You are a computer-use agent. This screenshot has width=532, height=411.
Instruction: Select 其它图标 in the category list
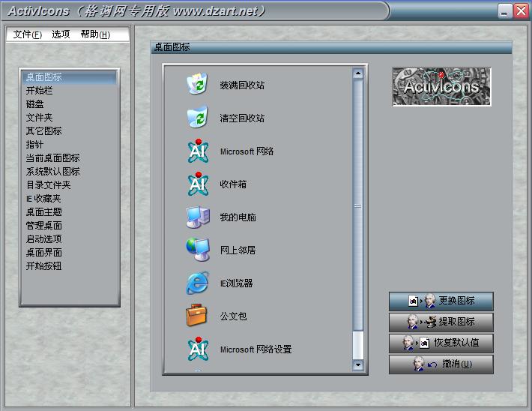tap(70, 131)
